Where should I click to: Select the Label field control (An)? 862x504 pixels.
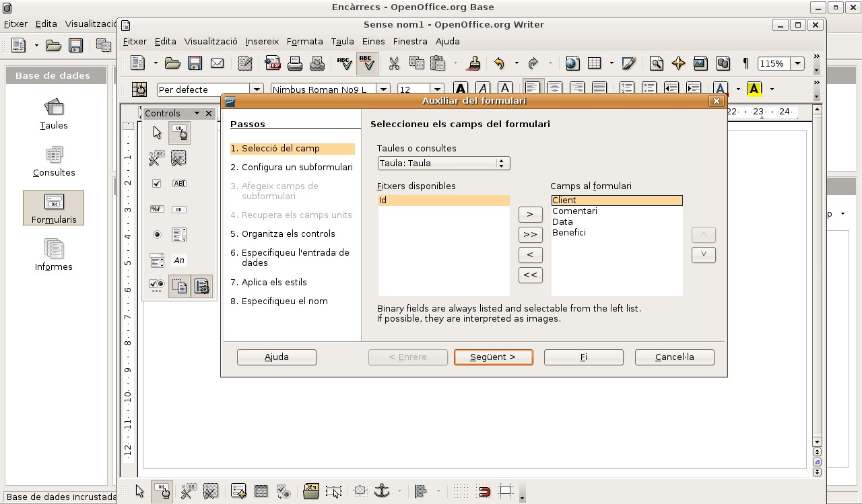(x=180, y=260)
